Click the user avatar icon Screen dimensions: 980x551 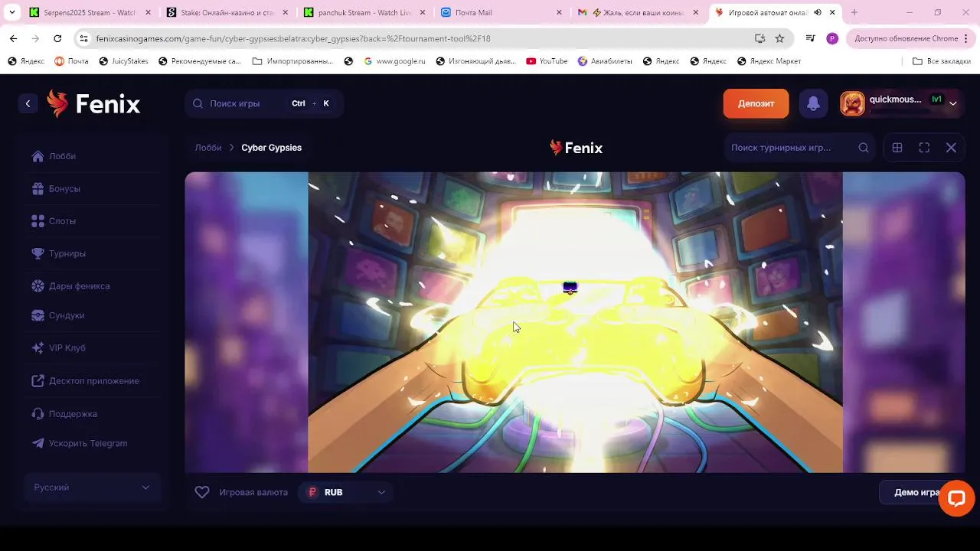click(x=852, y=103)
